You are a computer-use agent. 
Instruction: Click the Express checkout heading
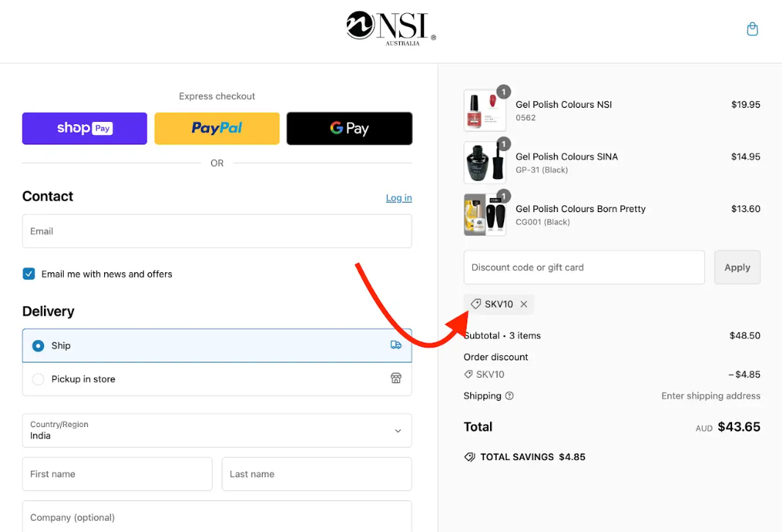pyautogui.click(x=217, y=96)
